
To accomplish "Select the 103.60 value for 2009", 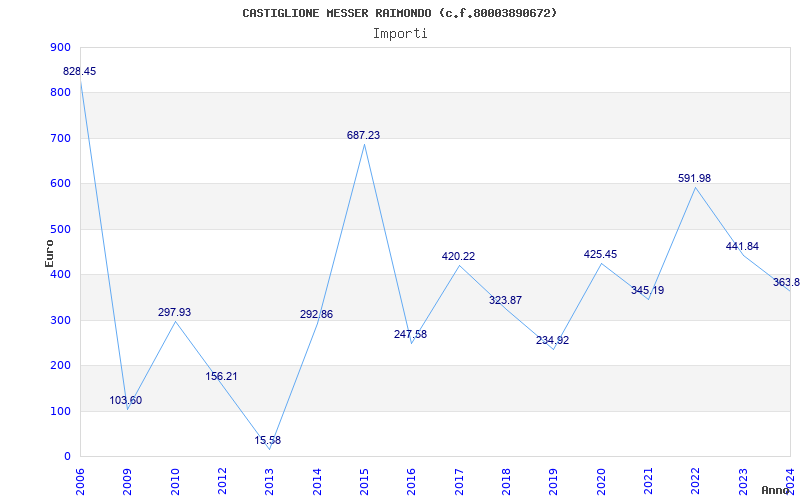I will tap(126, 401).
